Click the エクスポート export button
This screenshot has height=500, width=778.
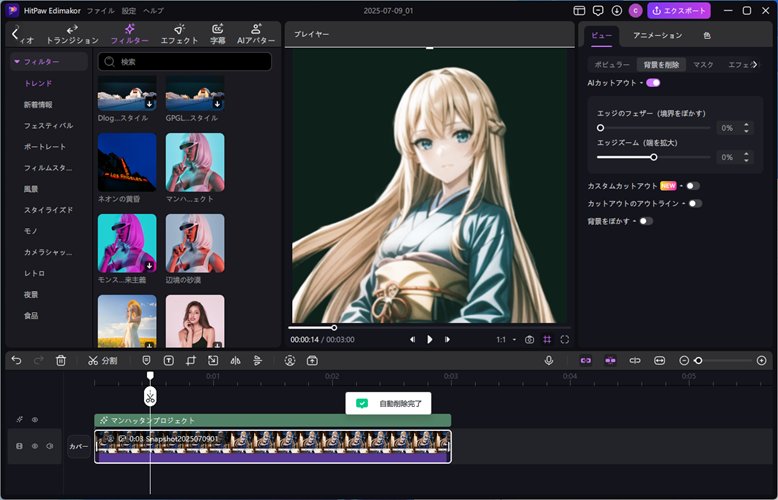point(679,10)
